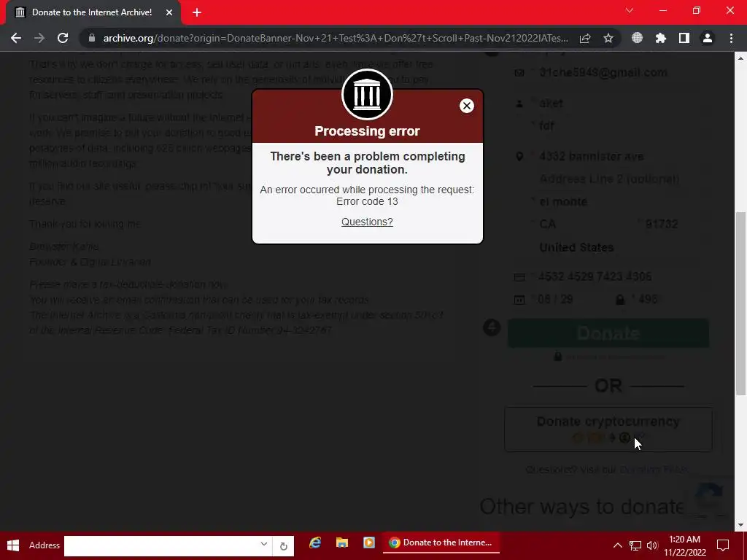Open network status tray icon
Screen dimensions: 747x560
(x=635, y=545)
